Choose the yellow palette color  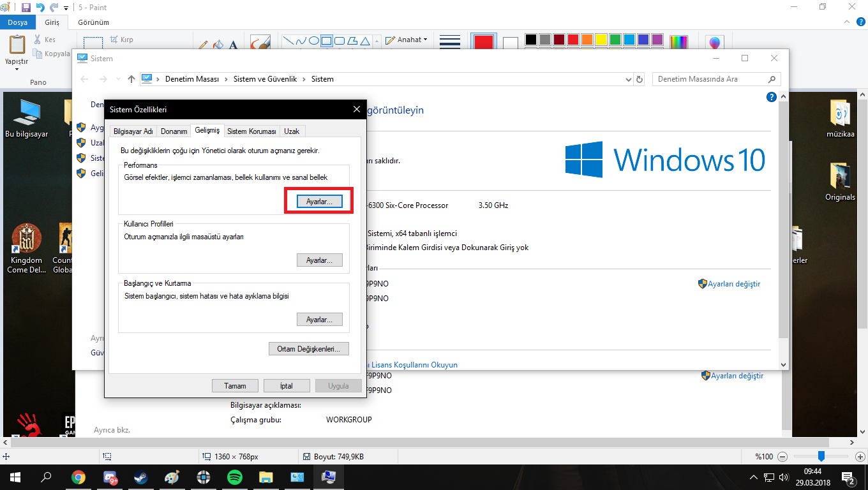coord(601,40)
